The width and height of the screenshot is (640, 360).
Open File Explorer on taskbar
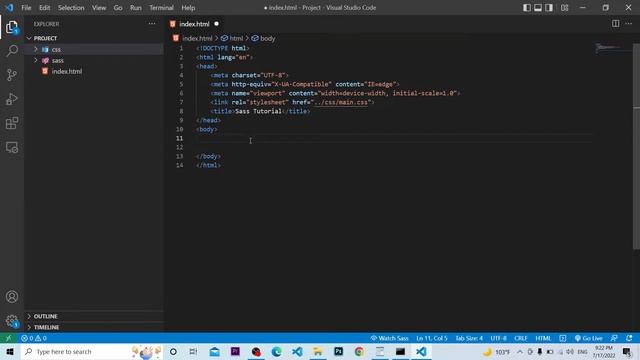click(x=318, y=351)
